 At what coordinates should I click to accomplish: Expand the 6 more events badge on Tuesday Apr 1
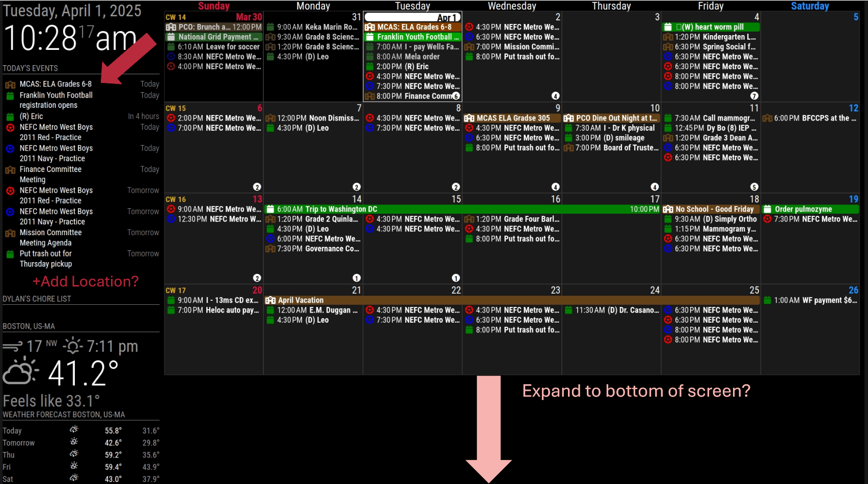coord(456,96)
